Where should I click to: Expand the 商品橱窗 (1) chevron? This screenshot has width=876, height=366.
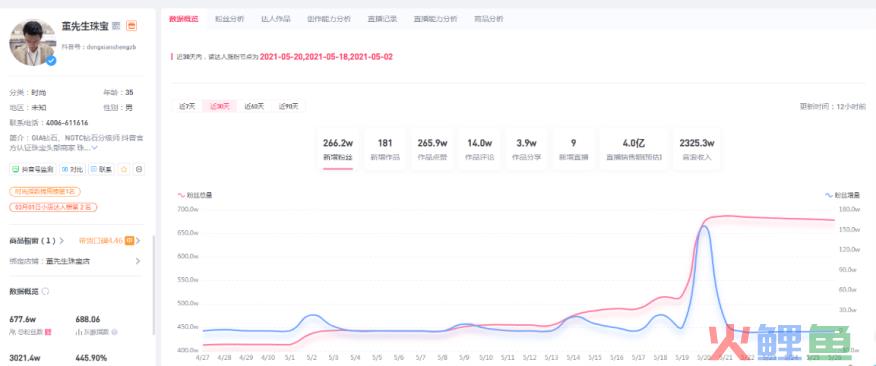(62, 241)
